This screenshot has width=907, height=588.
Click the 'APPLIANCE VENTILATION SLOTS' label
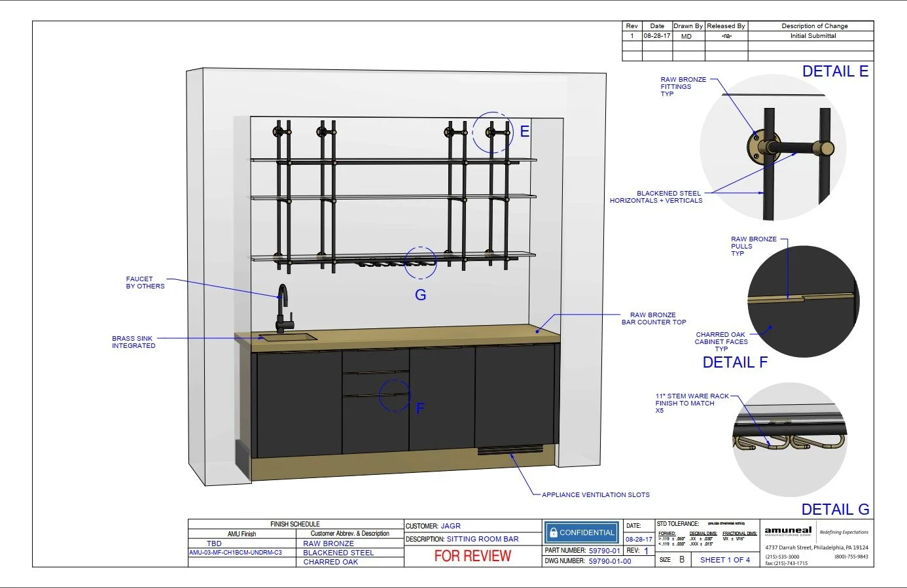[x=596, y=495]
